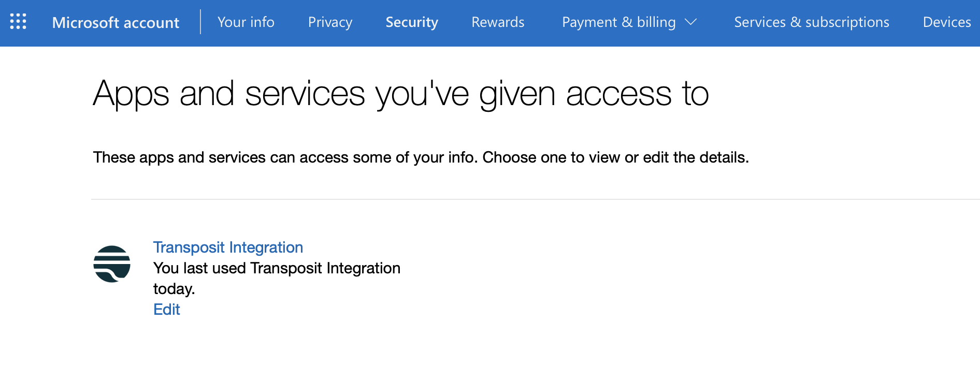Click the "Choose one to view or edit" sentence
Image resolution: width=980 pixels, height=380 pixels.
(x=615, y=157)
